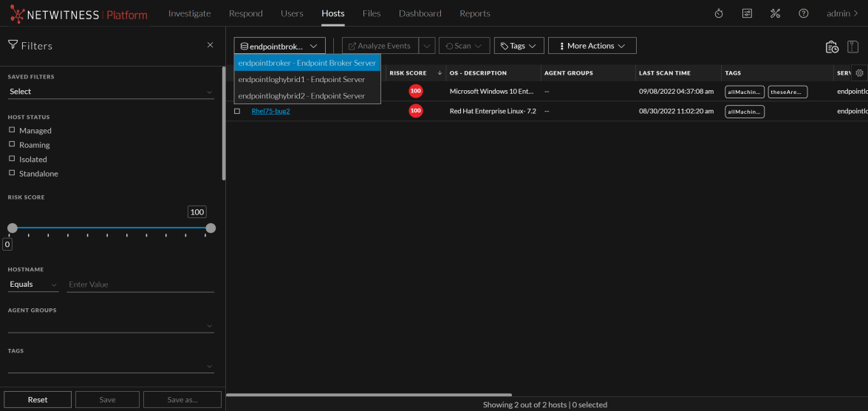Viewport: 868px width, 411px height.
Task: Click the 09/08/2022 04:37:08 am scan time
Action: (x=676, y=92)
